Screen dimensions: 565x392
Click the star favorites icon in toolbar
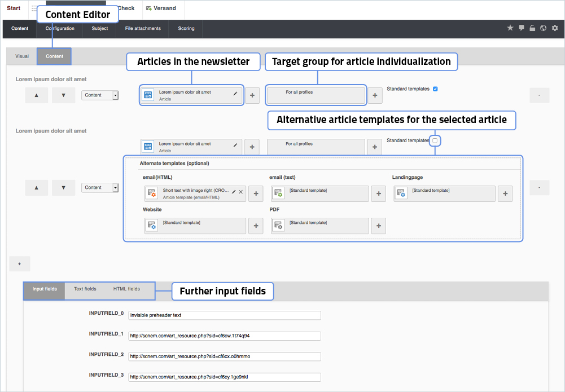coord(510,28)
